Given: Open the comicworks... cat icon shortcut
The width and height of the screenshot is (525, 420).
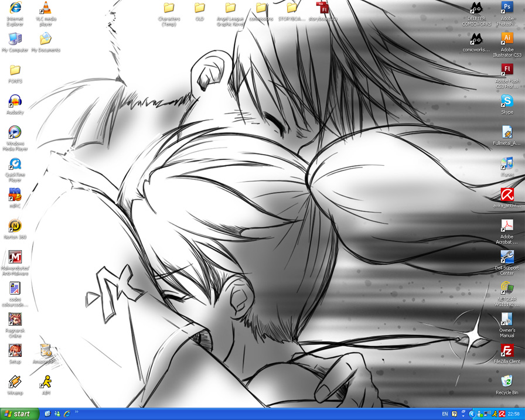Looking at the screenshot, I should coord(476,43).
